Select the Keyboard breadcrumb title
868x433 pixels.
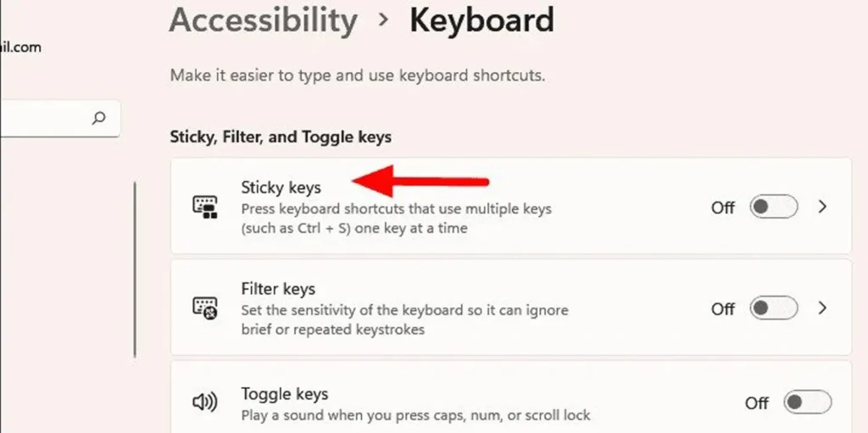tap(481, 21)
